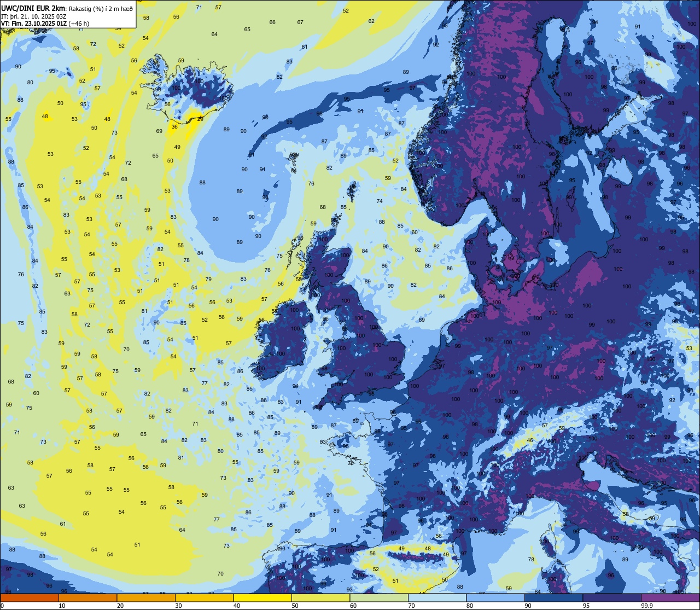Click the 20–30 legend color segment
Image resolution: width=700 pixels, height=610 pixels.
tap(146, 597)
